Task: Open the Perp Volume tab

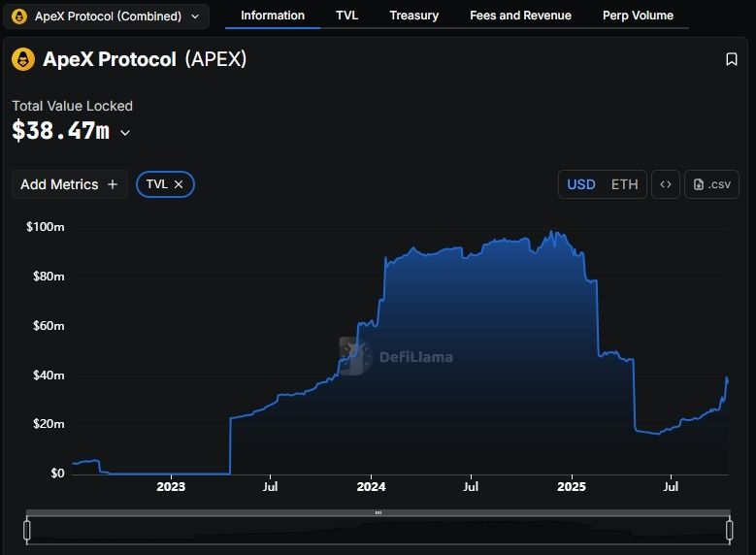Action: tap(638, 16)
